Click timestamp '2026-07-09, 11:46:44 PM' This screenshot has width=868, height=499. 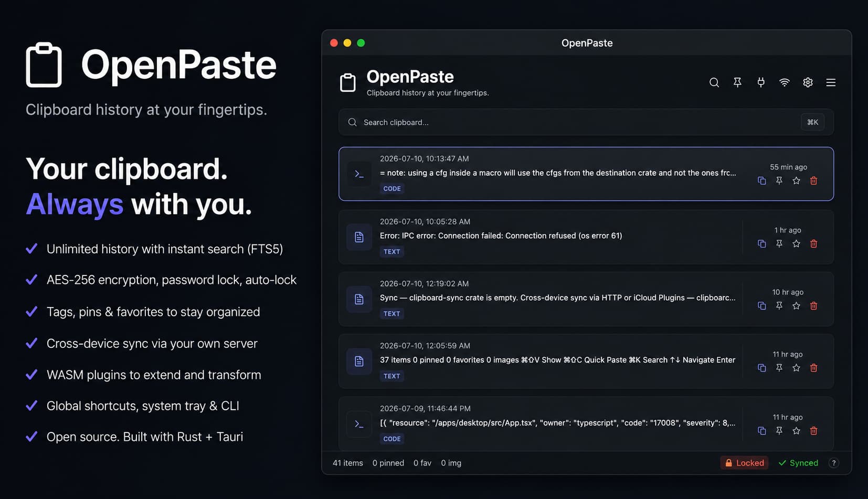pyautogui.click(x=425, y=408)
